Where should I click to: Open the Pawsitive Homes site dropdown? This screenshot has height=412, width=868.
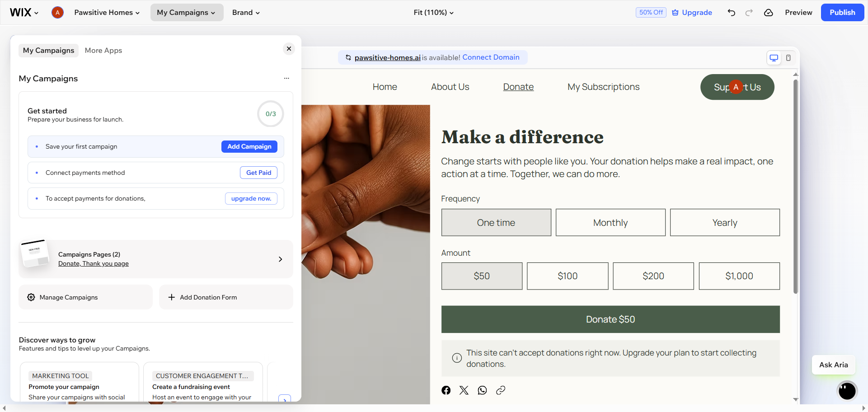click(x=107, y=13)
